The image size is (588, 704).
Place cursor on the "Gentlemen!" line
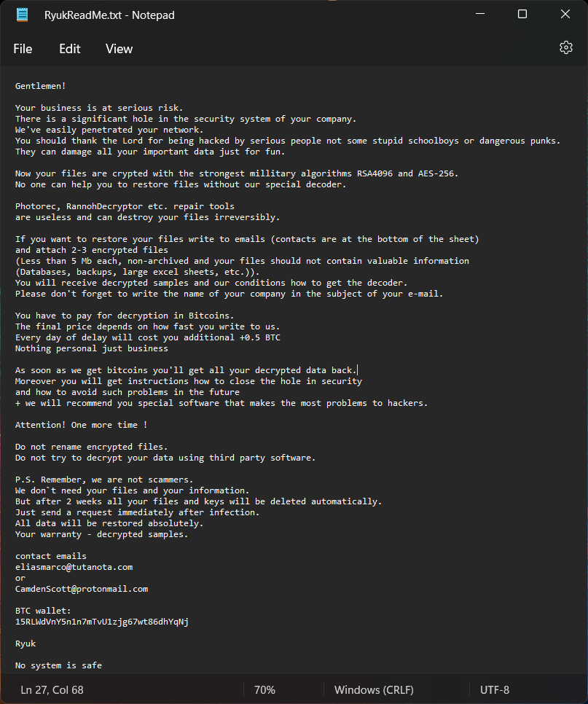[40, 86]
